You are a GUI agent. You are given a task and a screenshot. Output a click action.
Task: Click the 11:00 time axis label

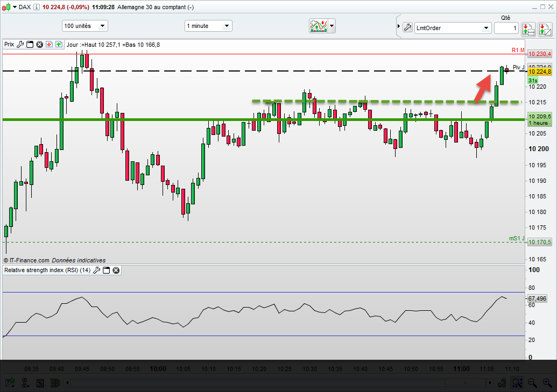pos(461,368)
